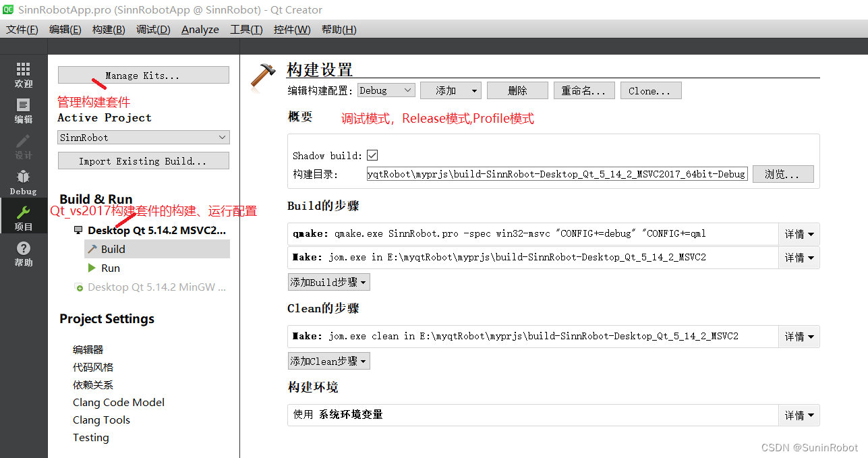This screenshot has width=868, height=458.
Task: Click the 构建目录 path input field
Action: point(556,174)
